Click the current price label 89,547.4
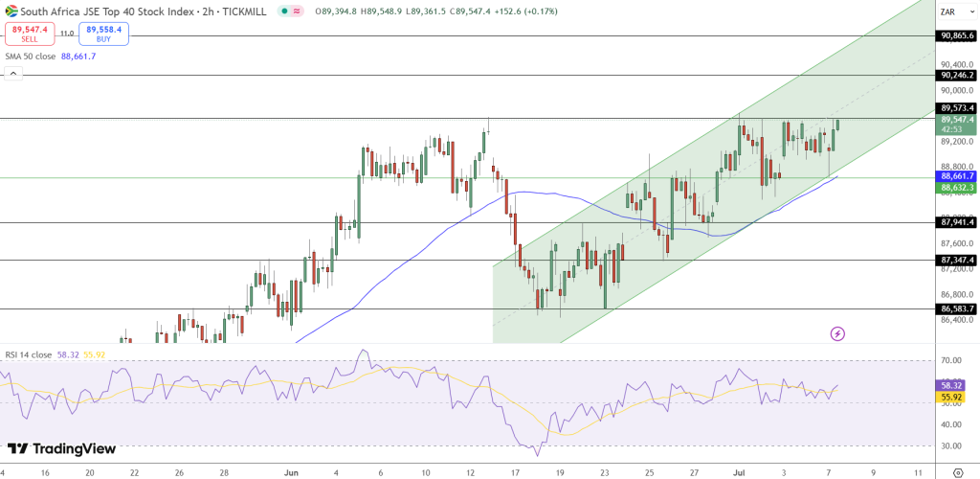Screen dimensions: 980x479 click(x=957, y=119)
